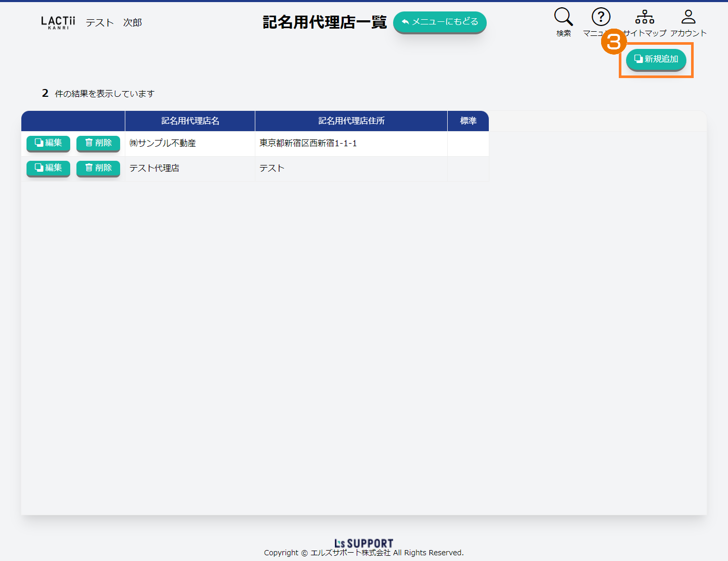Delete the テスト代理店 row
This screenshot has height=561, width=728.
pyautogui.click(x=98, y=168)
